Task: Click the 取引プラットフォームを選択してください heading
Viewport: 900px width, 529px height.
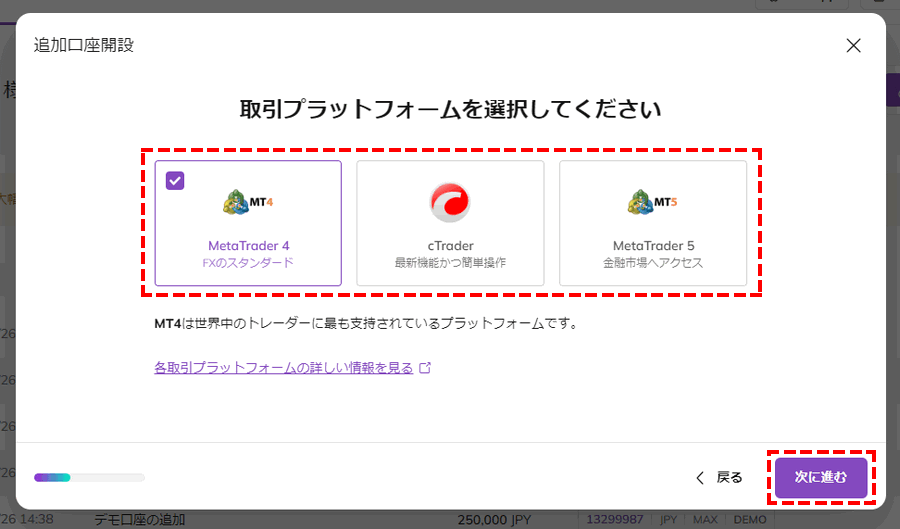Action: coord(451,109)
